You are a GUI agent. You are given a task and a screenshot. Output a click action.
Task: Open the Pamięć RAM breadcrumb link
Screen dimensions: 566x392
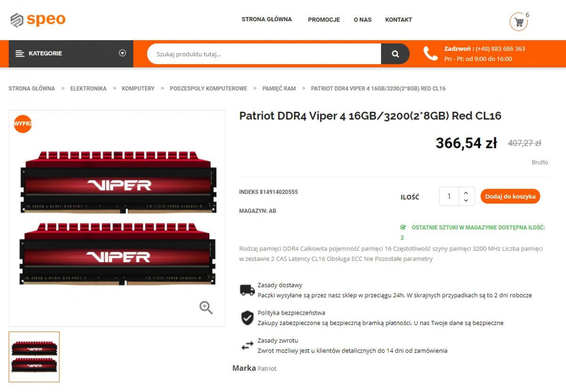(279, 89)
